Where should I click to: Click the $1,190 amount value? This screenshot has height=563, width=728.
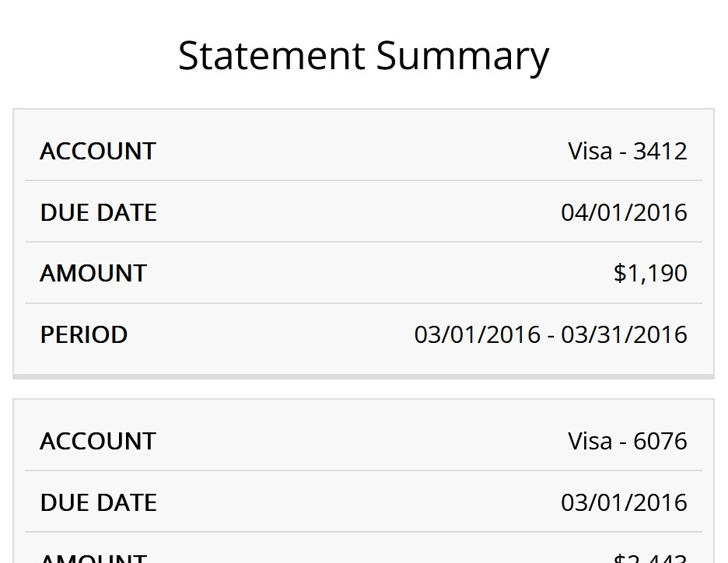click(x=650, y=273)
